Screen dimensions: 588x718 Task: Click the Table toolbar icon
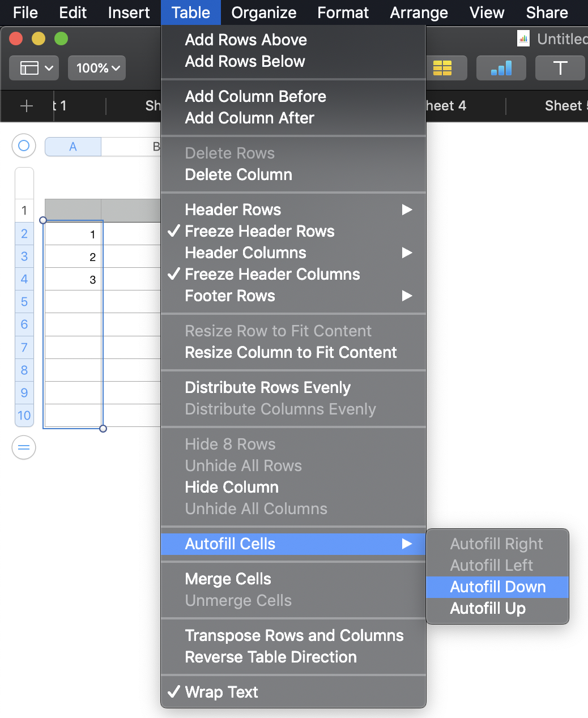[442, 68]
